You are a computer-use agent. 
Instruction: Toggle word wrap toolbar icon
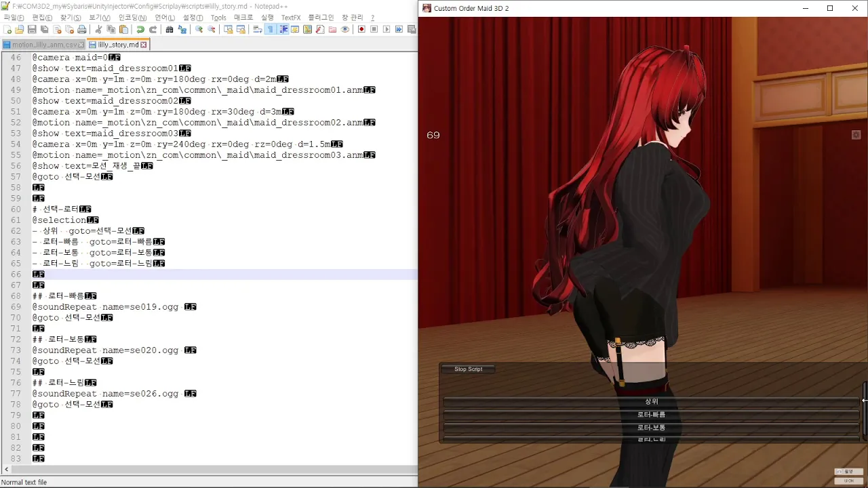point(258,29)
